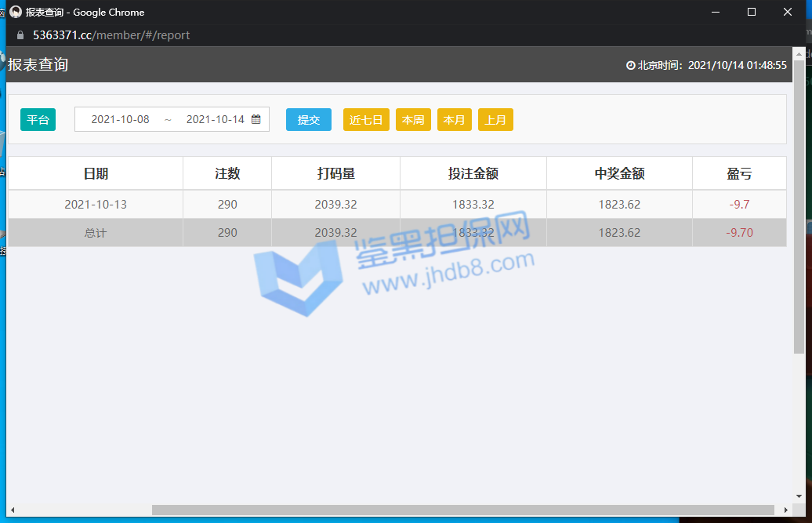812x523 pixels.
Task: Select the 近七日 quick date range
Action: (x=366, y=120)
